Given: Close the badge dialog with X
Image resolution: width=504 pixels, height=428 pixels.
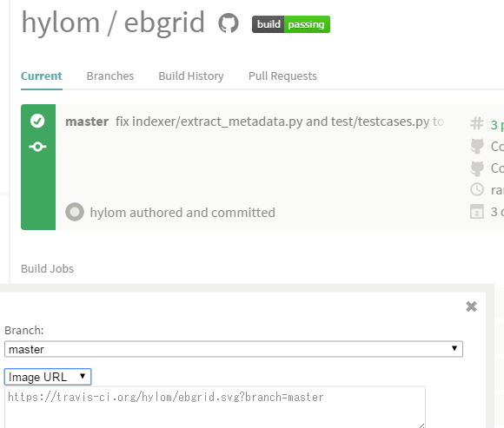Looking at the screenshot, I should click(471, 306).
